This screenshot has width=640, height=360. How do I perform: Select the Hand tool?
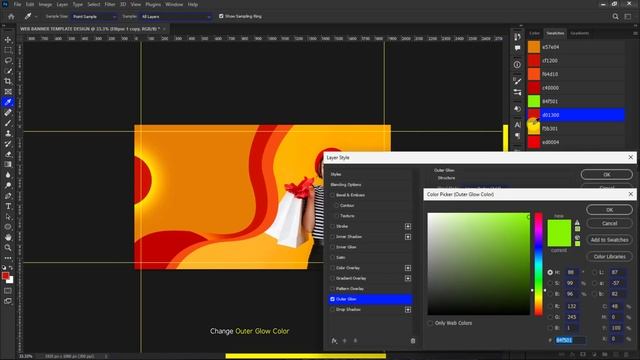pyautogui.click(x=8, y=237)
